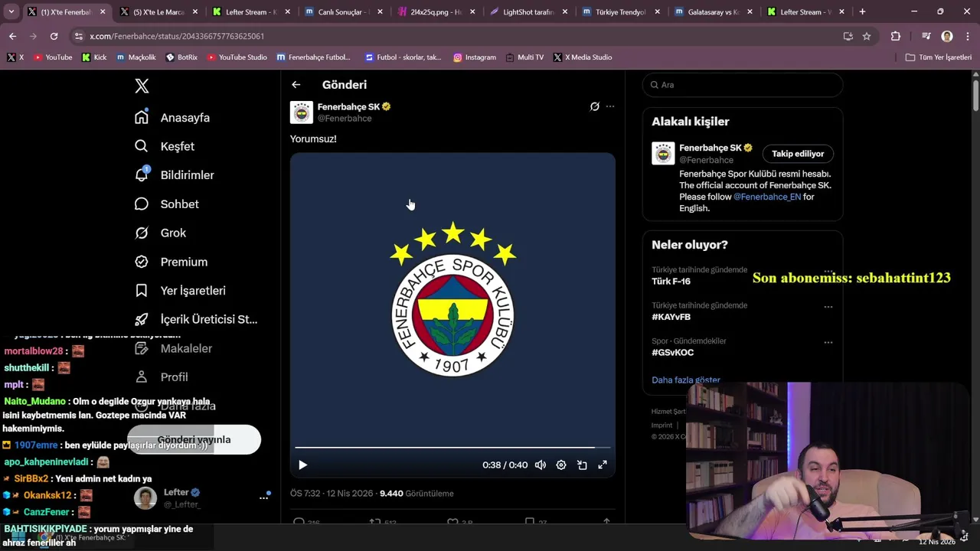Screen dimensions: 980x551
Task: Open Futbol - skorlar bookmark
Action: click(x=403, y=57)
